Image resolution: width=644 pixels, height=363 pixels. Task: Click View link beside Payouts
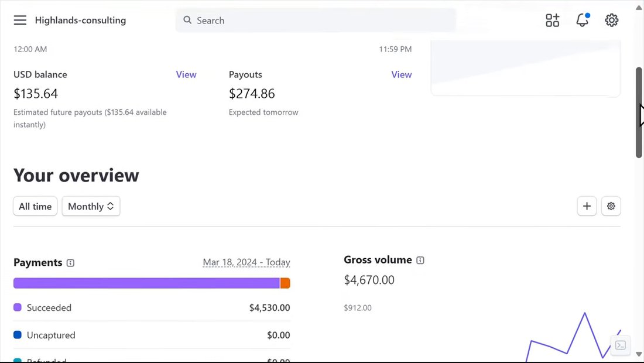[401, 74]
